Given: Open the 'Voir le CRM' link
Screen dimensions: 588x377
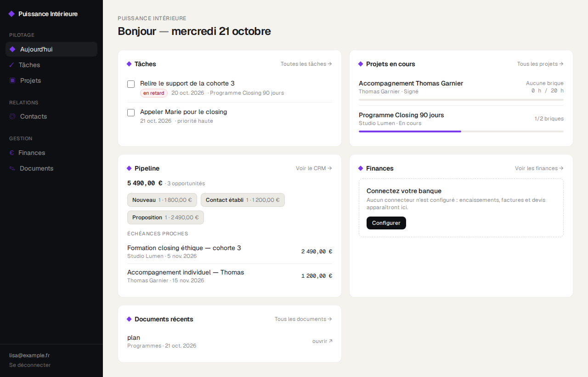Looking at the screenshot, I should point(314,168).
